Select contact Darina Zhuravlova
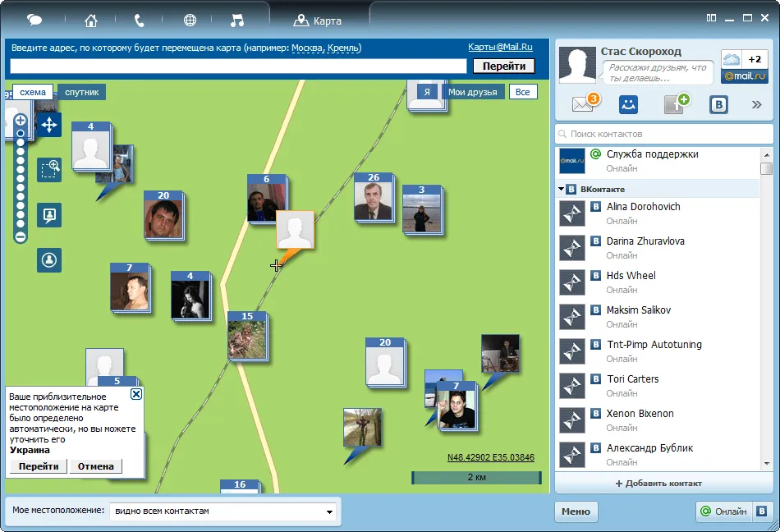 tap(658, 248)
